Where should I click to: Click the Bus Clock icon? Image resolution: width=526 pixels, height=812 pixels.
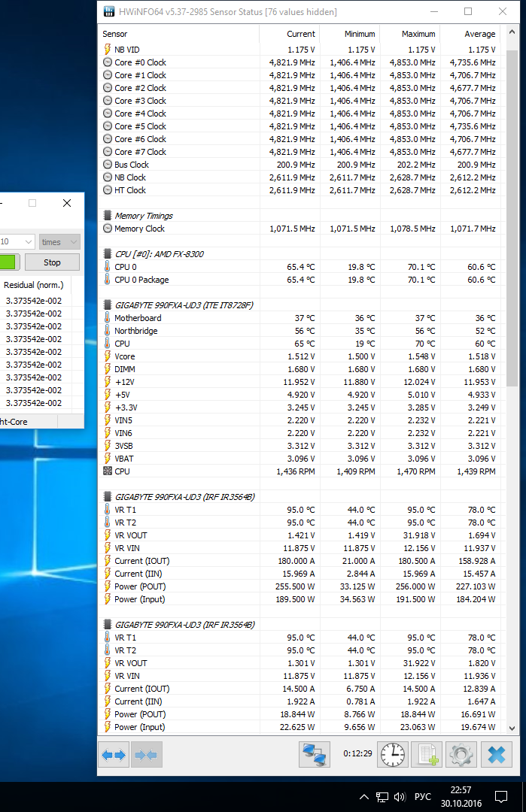point(108,164)
